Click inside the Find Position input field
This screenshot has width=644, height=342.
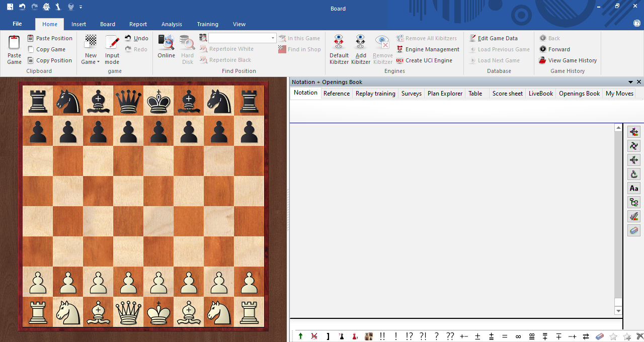coord(239,38)
